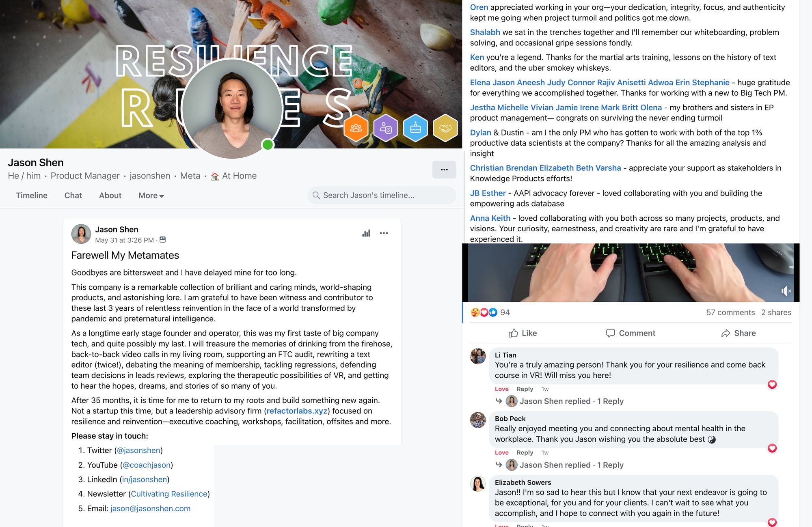Open the post's three-dot options menu
Viewport: 812px width, 527px height.
[x=384, y=233]
